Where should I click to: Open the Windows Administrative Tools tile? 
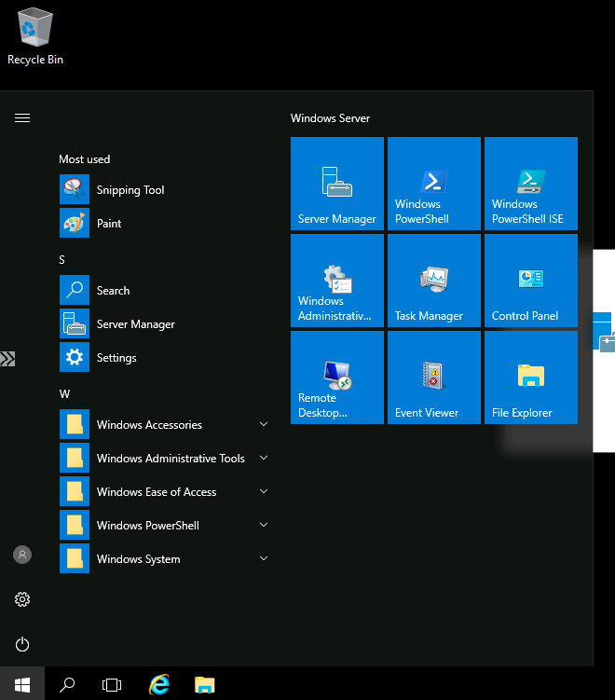(337, 281)
